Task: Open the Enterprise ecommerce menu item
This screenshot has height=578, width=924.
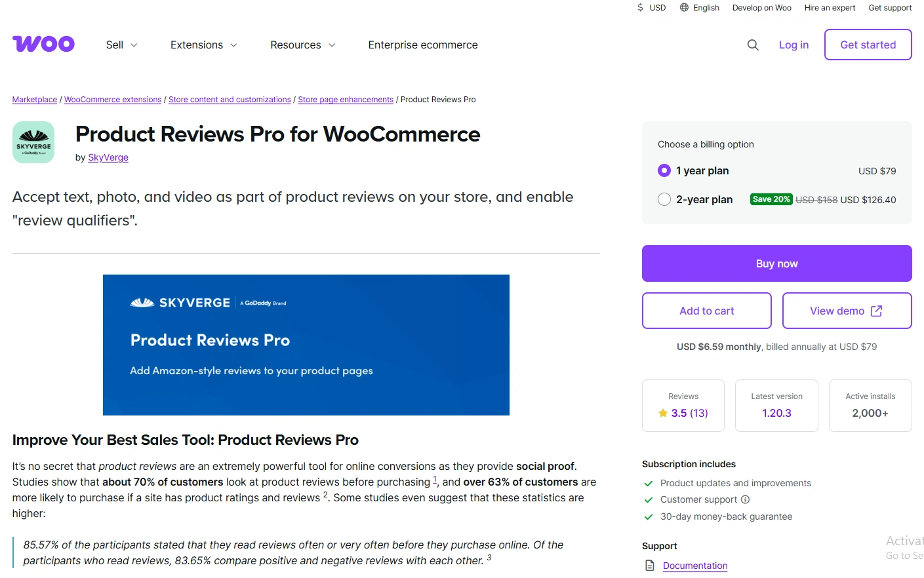Action: pos(422,45)
